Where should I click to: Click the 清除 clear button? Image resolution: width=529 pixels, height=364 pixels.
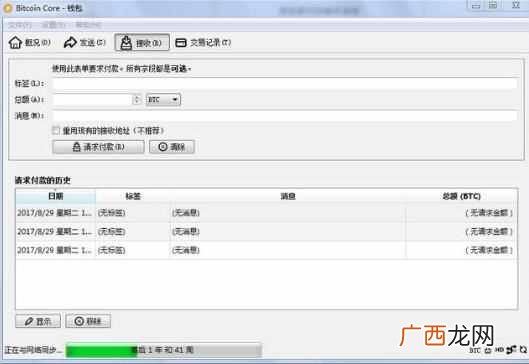click(172, 147)
